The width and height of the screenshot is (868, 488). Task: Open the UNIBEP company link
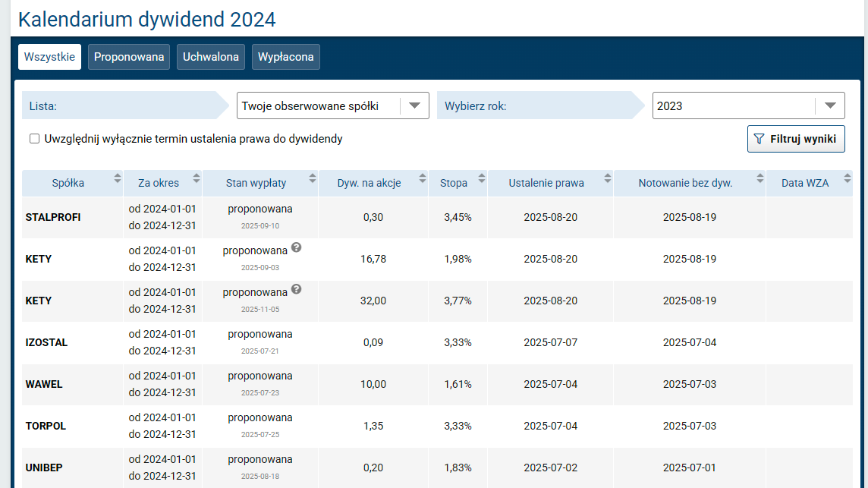[x=44, y=468]
